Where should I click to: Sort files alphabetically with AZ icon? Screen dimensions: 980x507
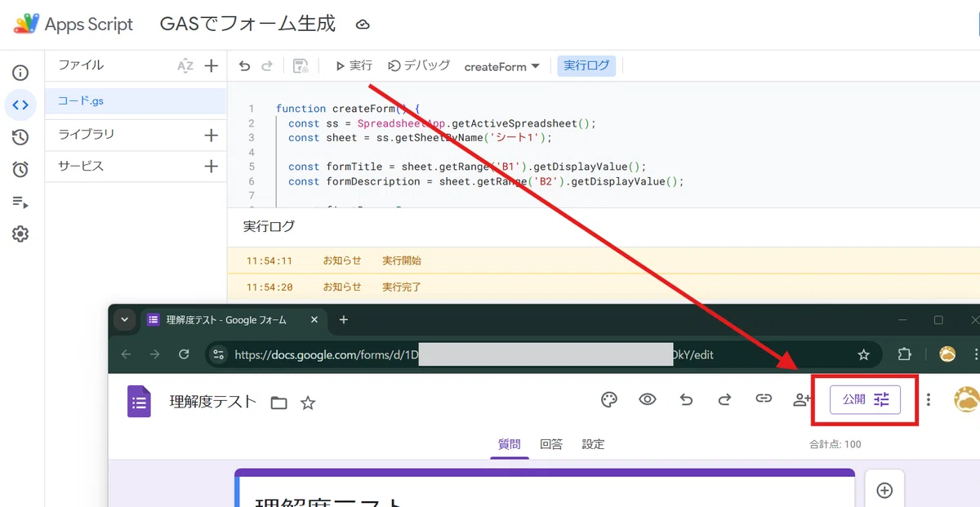185,66
